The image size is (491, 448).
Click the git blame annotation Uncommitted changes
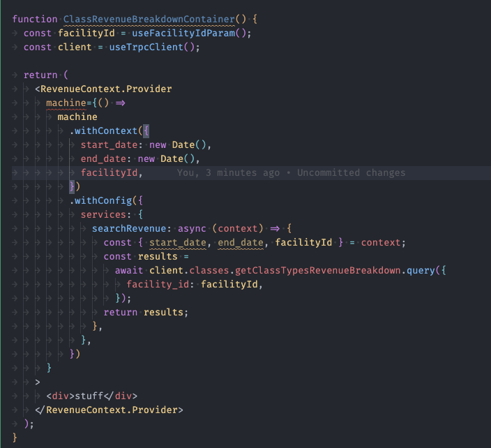click(351, 172)
